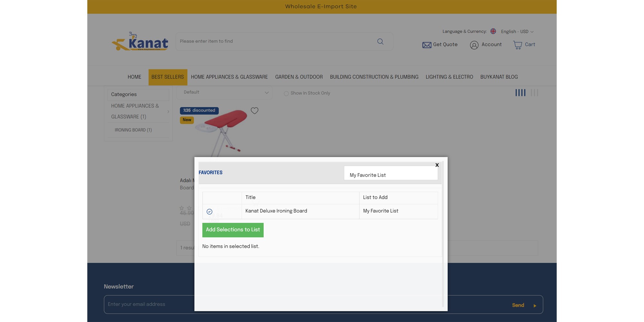Click the Cart link text
This screenshot has width=644, height=322.
[x=530, y=44]
